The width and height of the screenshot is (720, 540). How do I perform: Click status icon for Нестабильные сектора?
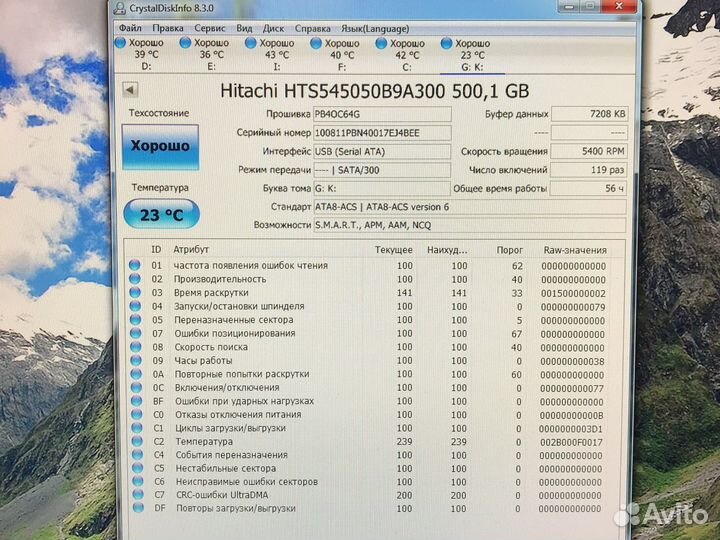(x=138, y=468)
